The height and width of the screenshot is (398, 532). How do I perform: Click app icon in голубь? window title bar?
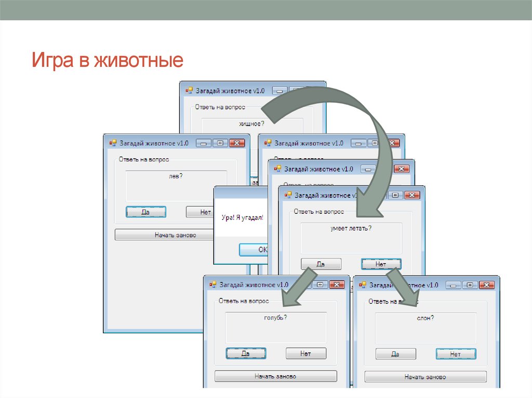(x=212, y=284)
